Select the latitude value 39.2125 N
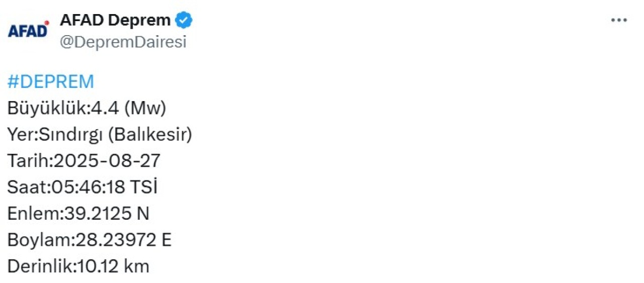The width and height of the screenshot is (644, 283). (x=105, y=214)
